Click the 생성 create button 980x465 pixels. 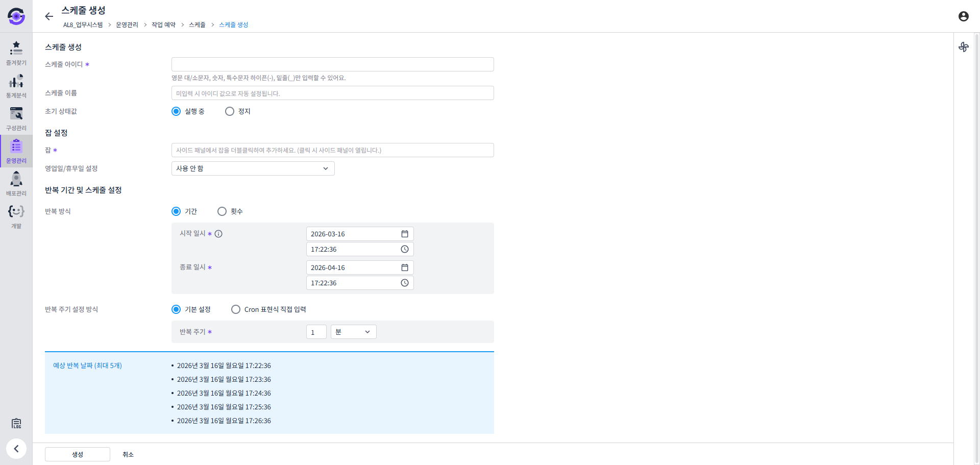(x=78, y=454)
